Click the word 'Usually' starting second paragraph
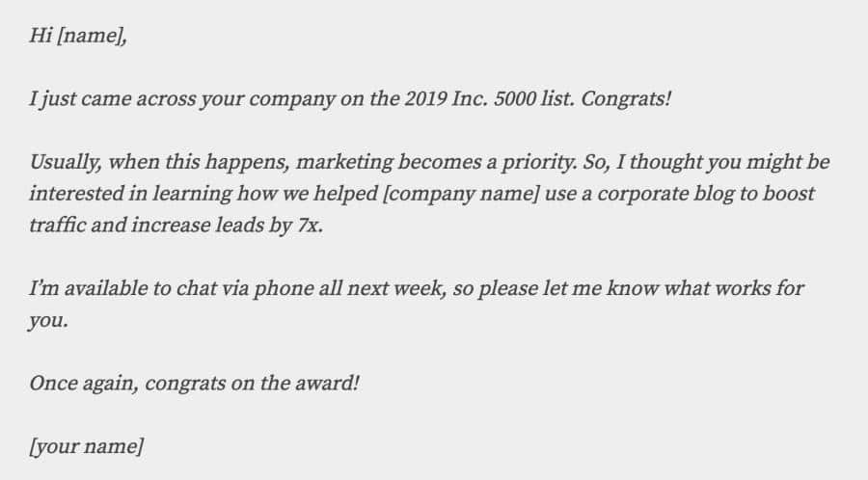868x480 pixels. click(66, 163)
